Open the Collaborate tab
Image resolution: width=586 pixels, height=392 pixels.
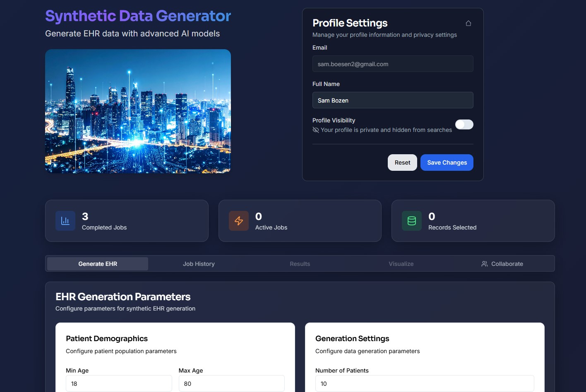pos(502,264)
